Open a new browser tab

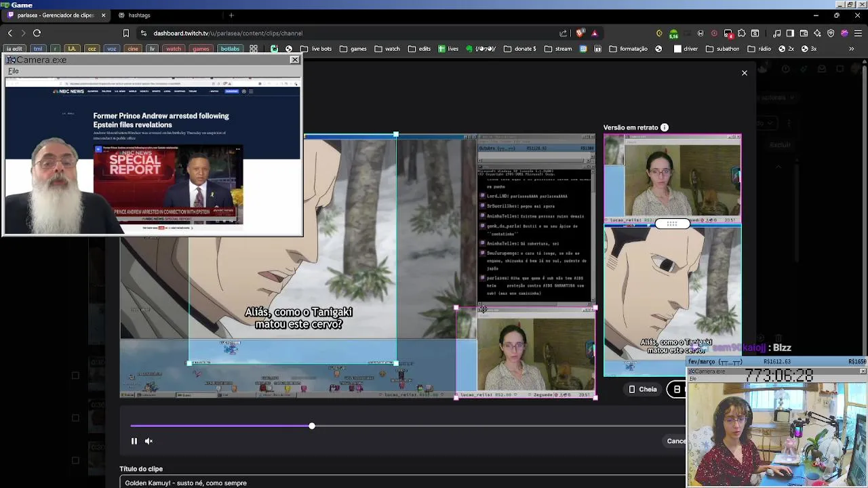coord(231,15)
